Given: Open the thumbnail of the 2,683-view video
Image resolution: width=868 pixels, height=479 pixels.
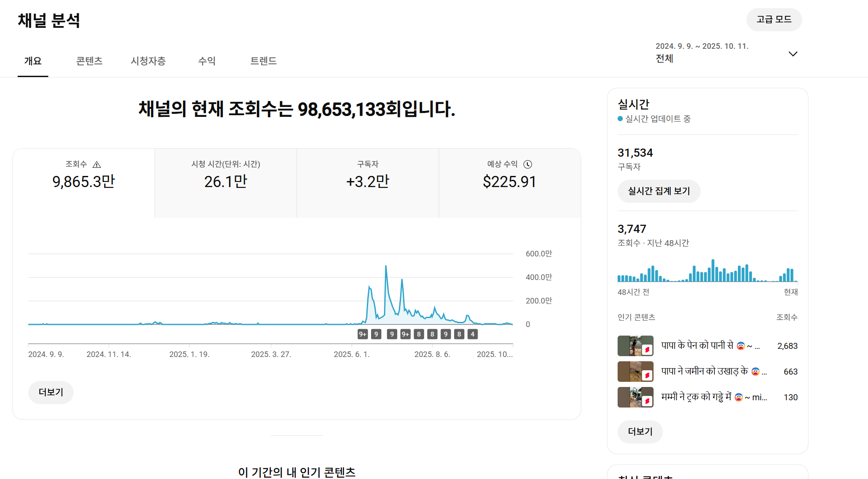Looking at the screenshot, I should 635,346.
